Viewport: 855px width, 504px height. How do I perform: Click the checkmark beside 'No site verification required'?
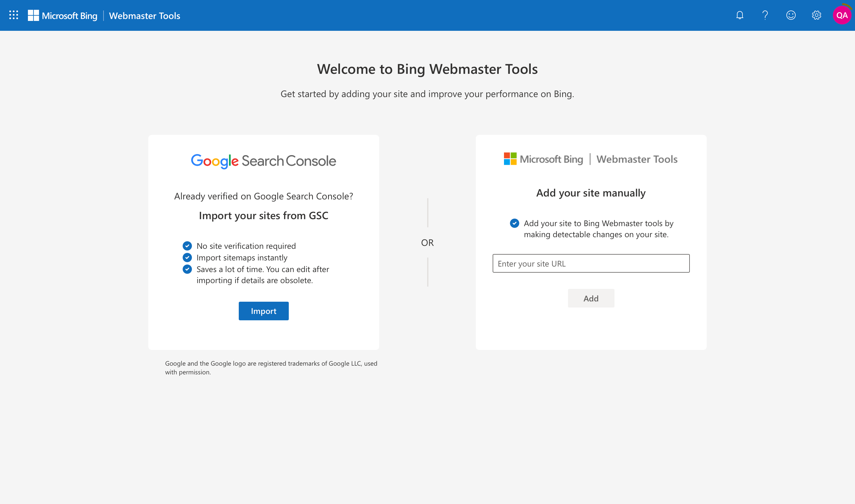coord(187,246)
